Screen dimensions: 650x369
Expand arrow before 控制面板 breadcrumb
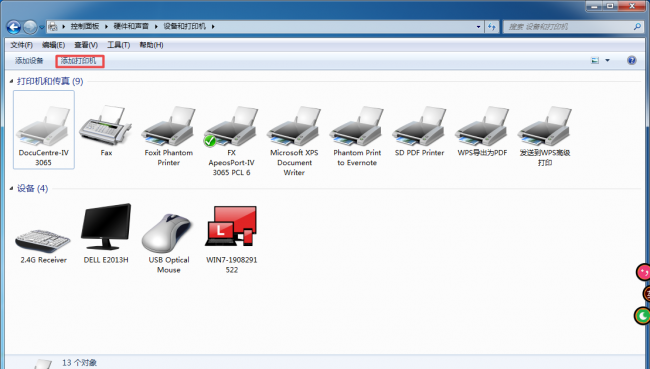tap(63, 27)
